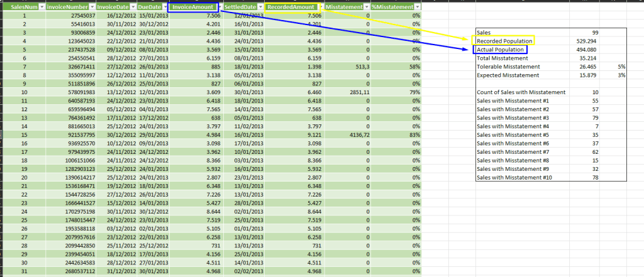Image resolution: width=644 pixels, height=277 pixels.
Task: Select the Total Misstatement value 35.214
Action: (x=585, y=58)
